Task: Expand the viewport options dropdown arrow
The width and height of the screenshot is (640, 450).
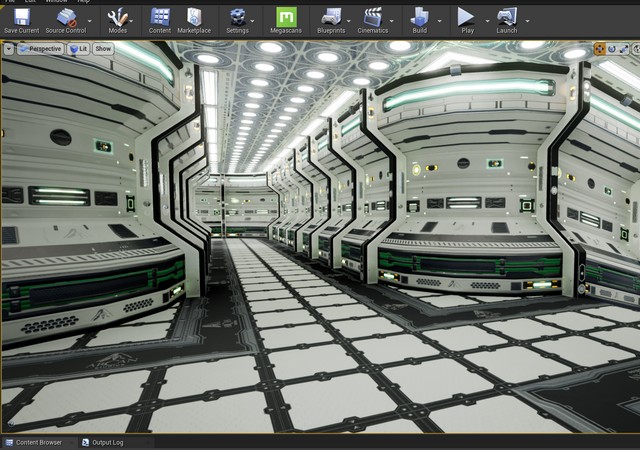Action: pyautogui.click(x=9, y=48)
